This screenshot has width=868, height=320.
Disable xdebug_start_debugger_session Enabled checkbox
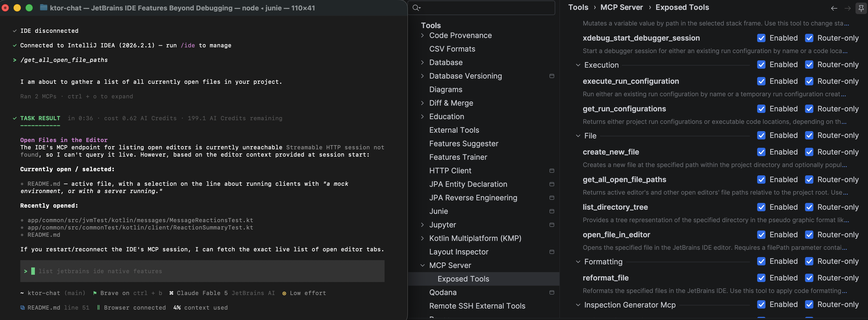pyautogui.click(x=761, y=38)
